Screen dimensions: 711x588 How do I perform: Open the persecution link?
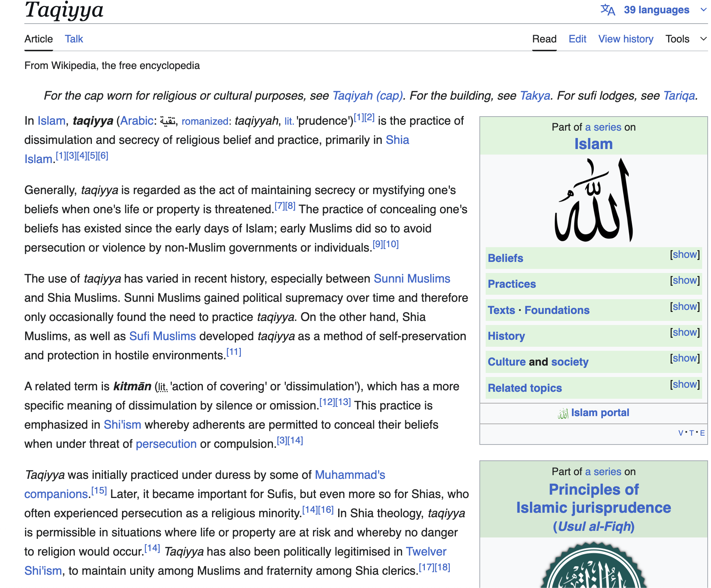(x=166, y=444)
